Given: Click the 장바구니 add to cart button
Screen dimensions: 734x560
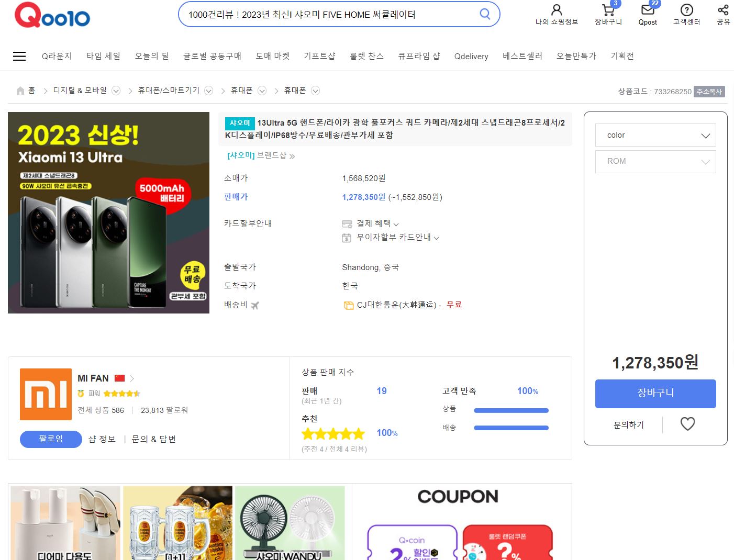Looking at the screenshot, I should click(655, 394).
